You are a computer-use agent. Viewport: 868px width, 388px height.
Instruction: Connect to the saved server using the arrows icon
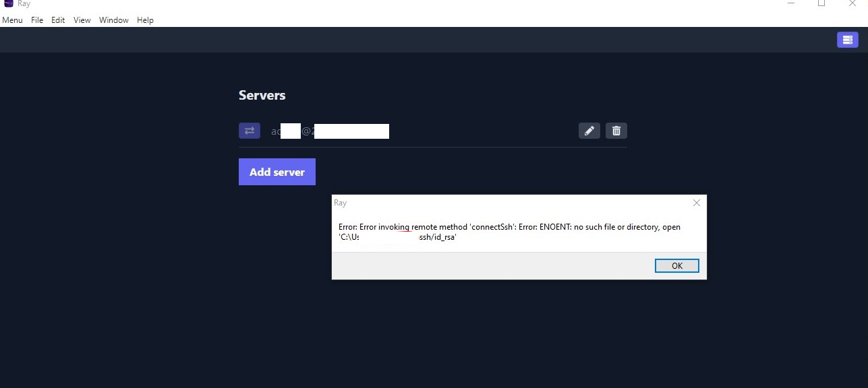[249, 130]
